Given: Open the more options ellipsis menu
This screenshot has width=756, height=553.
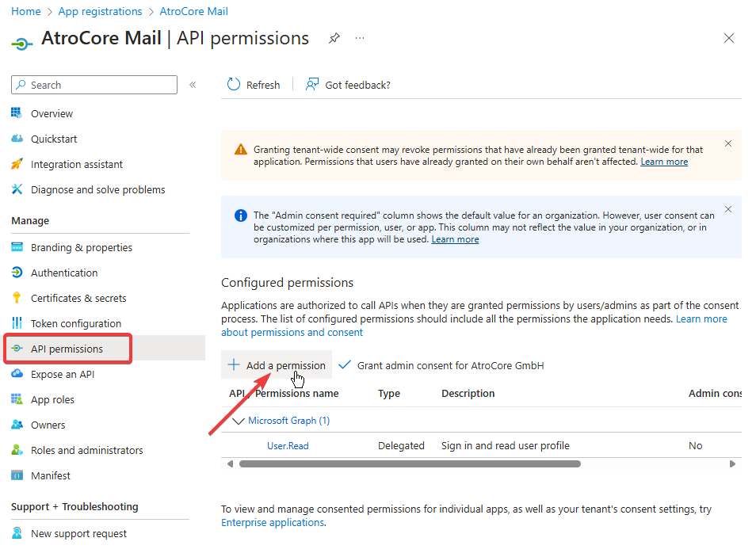Looking at the screenshot, I should pyautogui.click(x=359, y=37).
